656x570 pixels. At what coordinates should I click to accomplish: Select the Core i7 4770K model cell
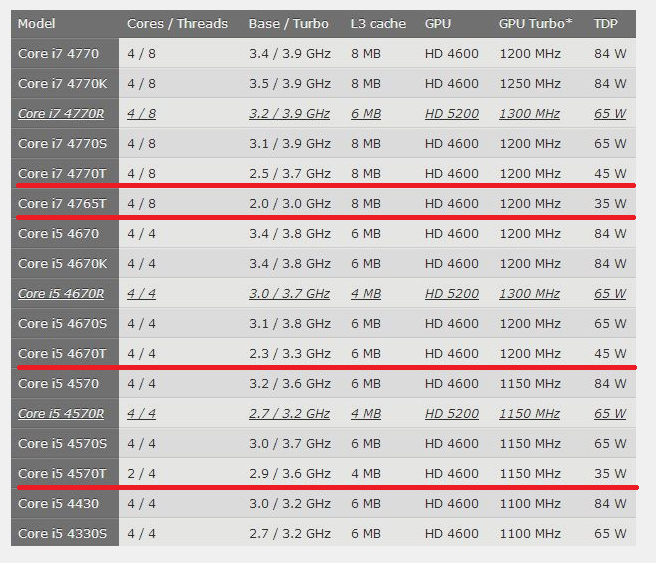[63, 84]
